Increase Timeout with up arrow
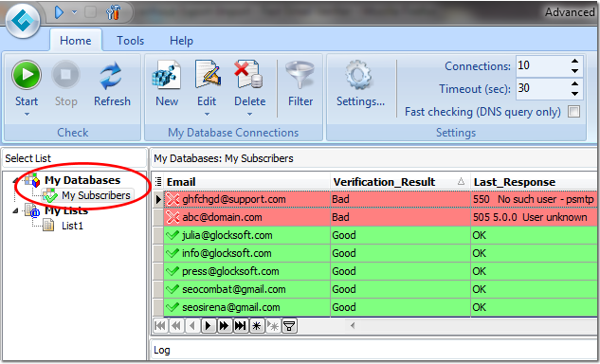 coord(574,83)
